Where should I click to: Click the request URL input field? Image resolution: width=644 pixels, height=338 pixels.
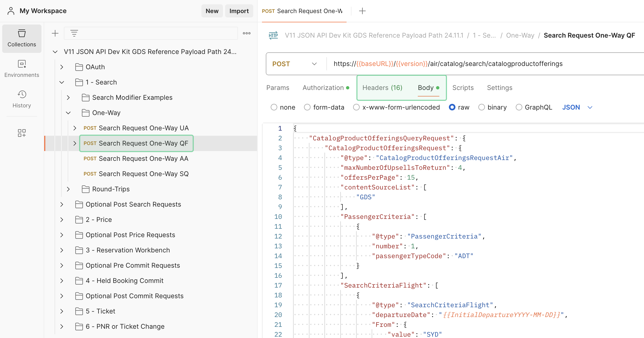point(464,64)
